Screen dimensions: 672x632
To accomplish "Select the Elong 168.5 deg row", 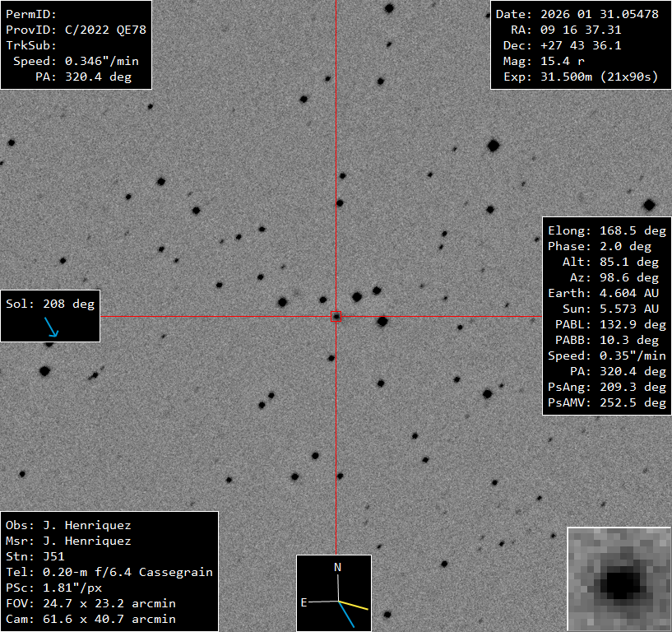I will click(607, 230).
